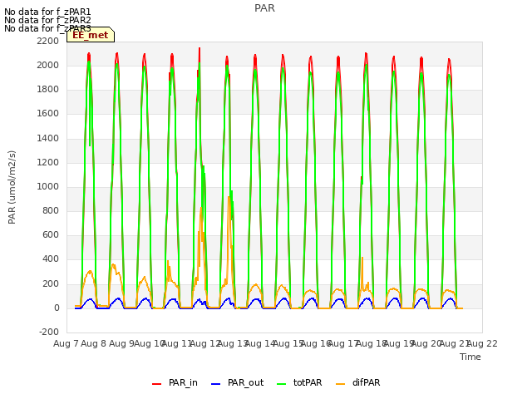The height and width of the screenshot is (399, 532).
Task: Click the 2200 y-axis tick label
Action: coord(48,41)
